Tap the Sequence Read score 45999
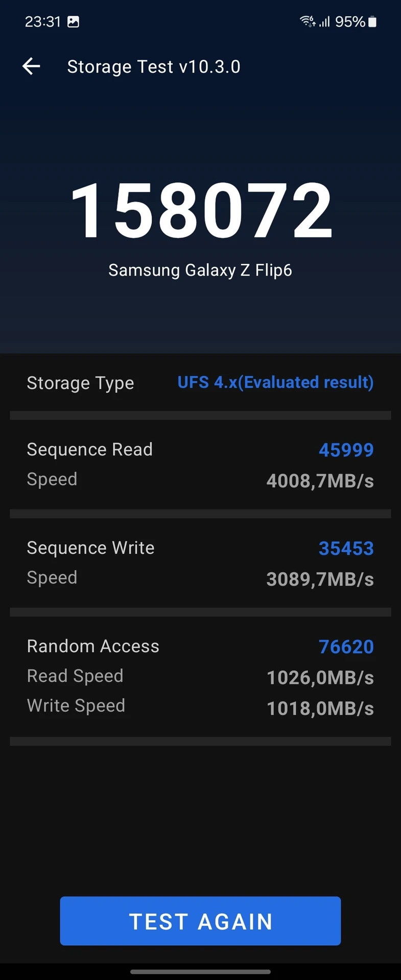401x980 pixels. pos(346,450)
